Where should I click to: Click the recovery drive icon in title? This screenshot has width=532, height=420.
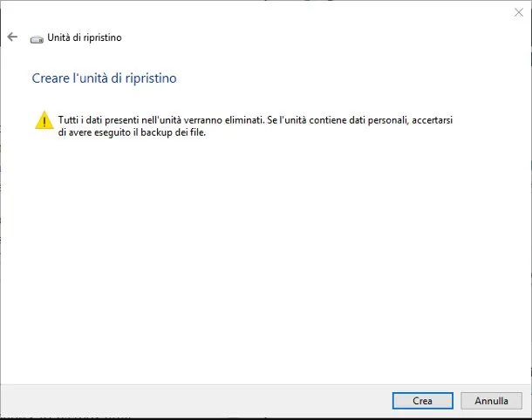click(x=36, y=38)
